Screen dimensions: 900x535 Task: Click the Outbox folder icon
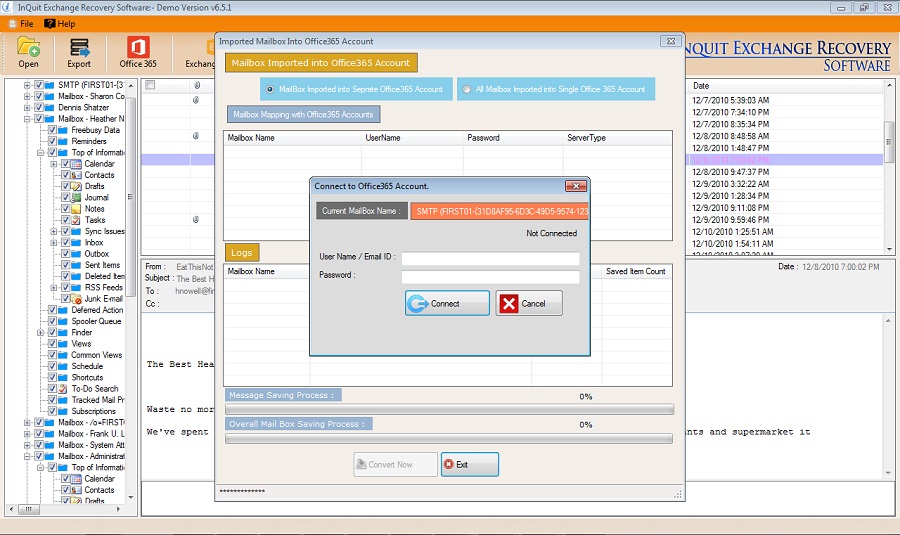point(76,254)
